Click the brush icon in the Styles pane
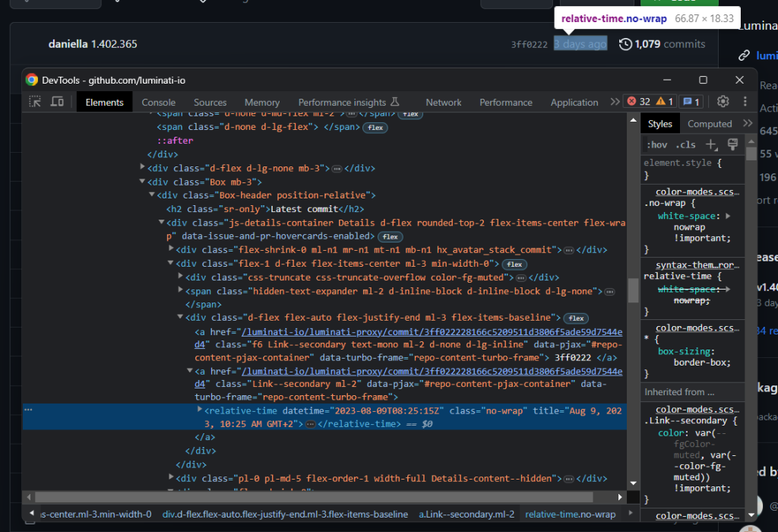The image size is (778, 532). click(x=732, y=143)
